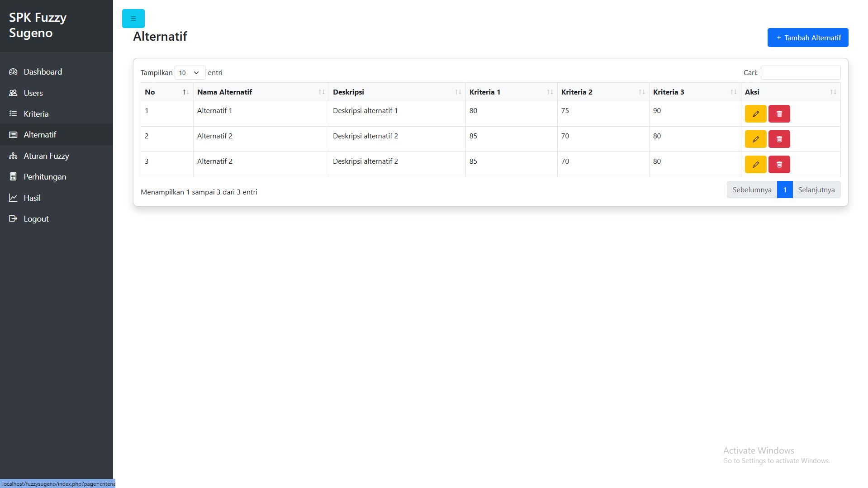Image resolution: width=868 pixels, height=488 pixels.
Task: Go to the Kriteria page
Action: point(57,114)
